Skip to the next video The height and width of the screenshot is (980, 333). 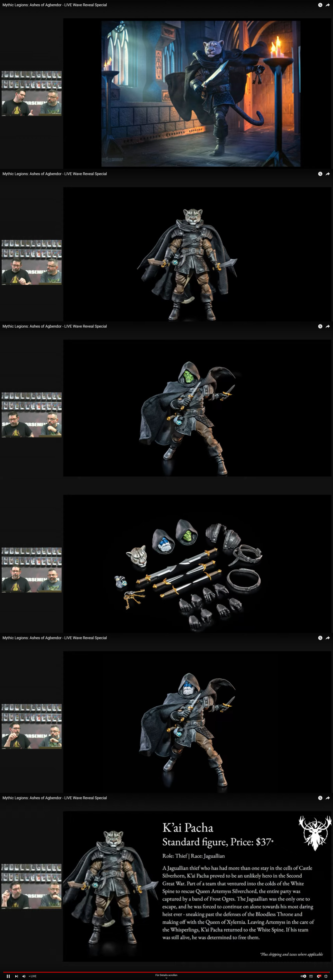[16, 976]
